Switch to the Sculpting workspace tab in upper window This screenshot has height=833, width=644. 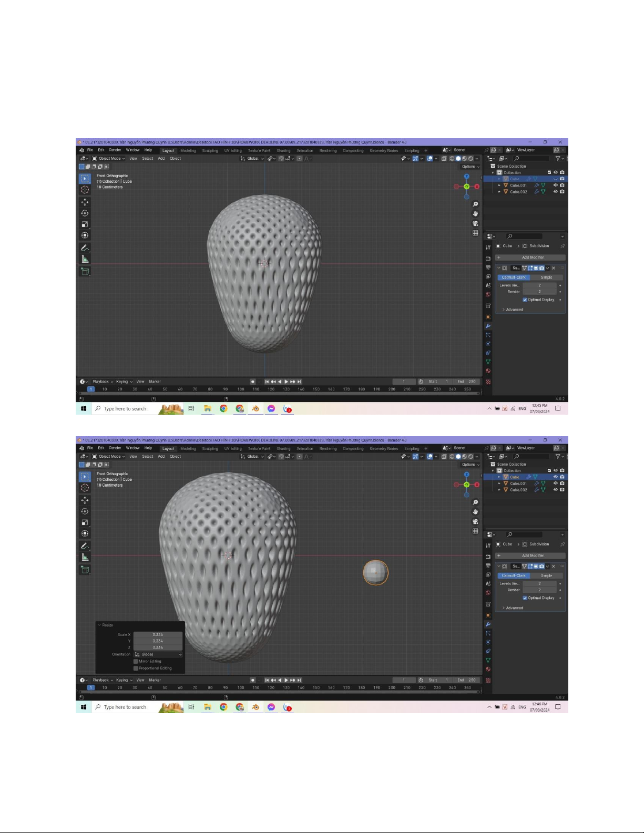coord(210,151)
